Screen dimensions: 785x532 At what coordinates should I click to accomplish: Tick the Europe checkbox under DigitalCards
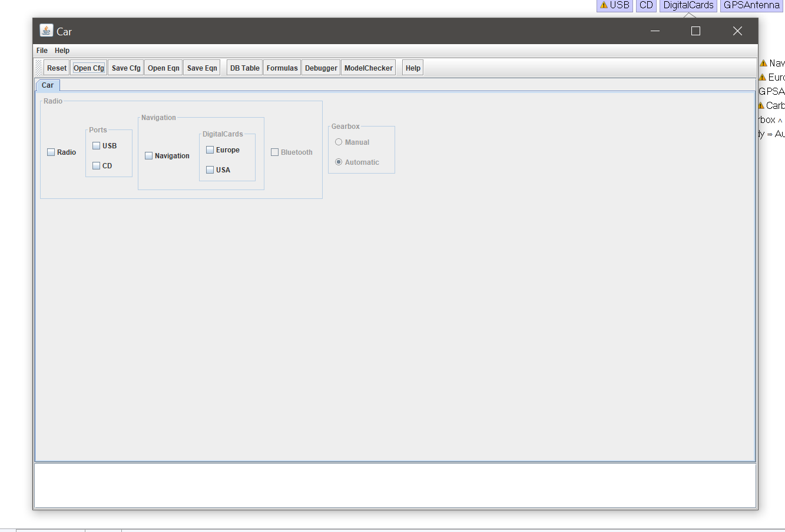(210, 149)
